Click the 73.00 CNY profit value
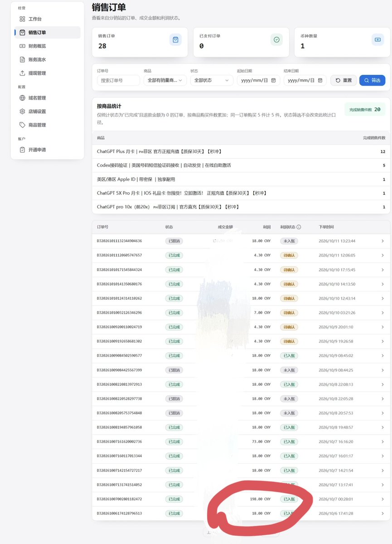This screenshot has height=544, width=392. (261, 442)
